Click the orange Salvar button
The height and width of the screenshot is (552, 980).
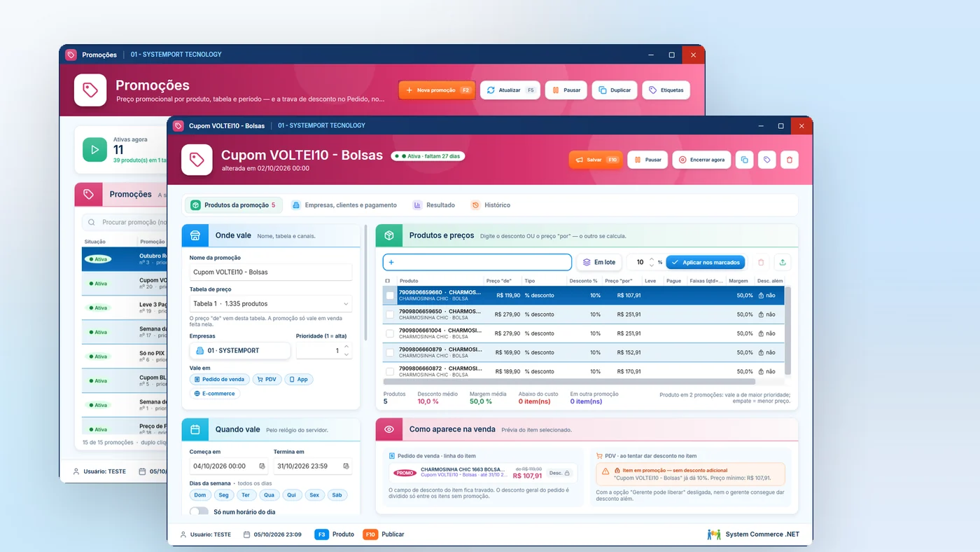pyautogui.click(x=596, y=160)
